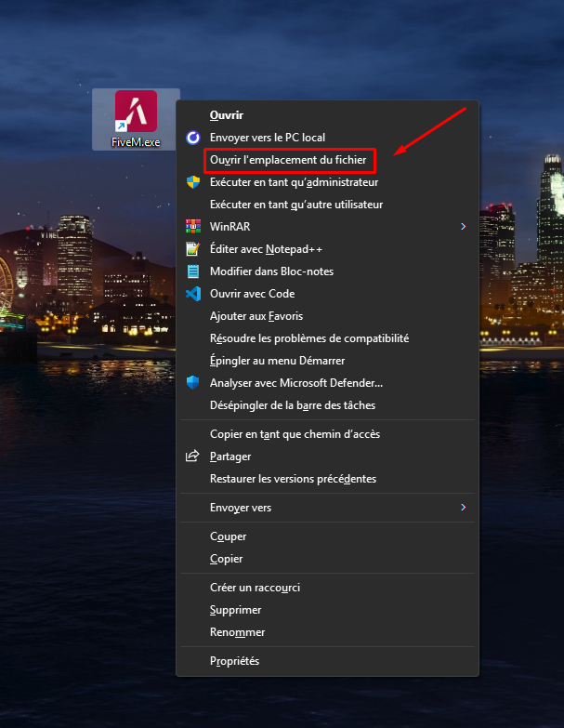Choose Renommer in the context menu

(x=237, y=632)
